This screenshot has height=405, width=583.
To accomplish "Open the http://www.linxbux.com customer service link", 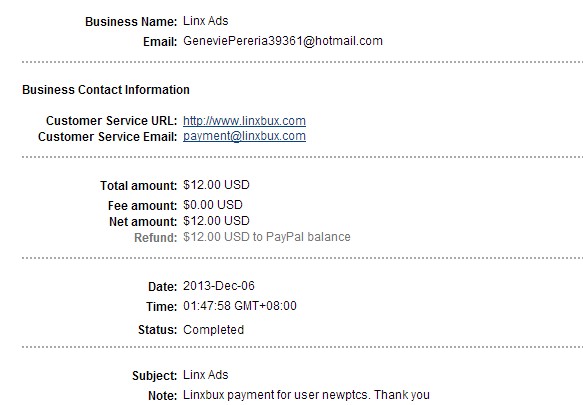I will pyautogui.click(x=244, y=121).
